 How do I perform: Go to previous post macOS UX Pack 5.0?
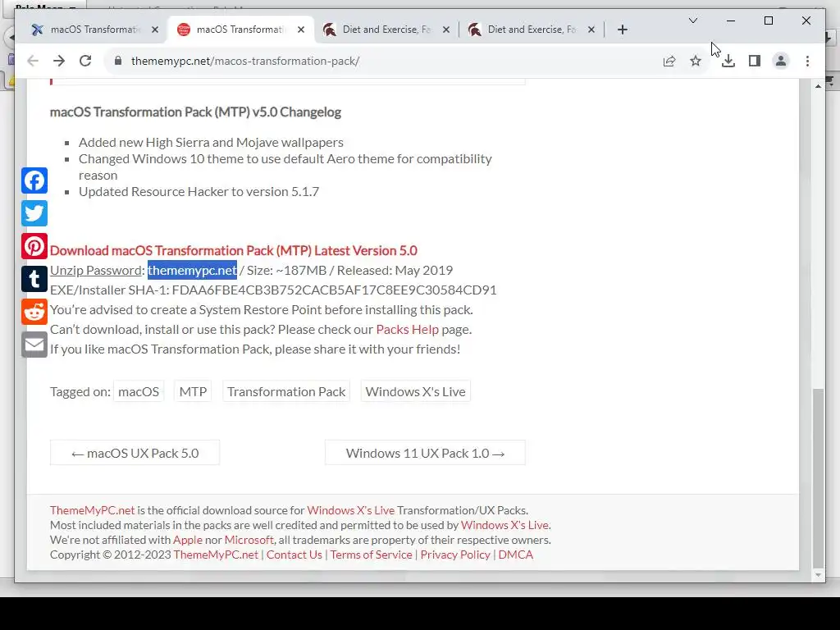tap(135, 453)
